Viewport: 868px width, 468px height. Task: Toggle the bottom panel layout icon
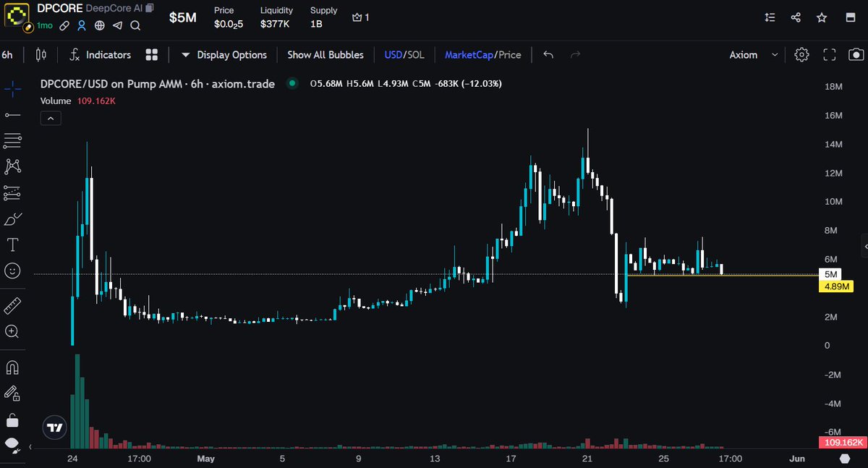[x=850, y=17]
